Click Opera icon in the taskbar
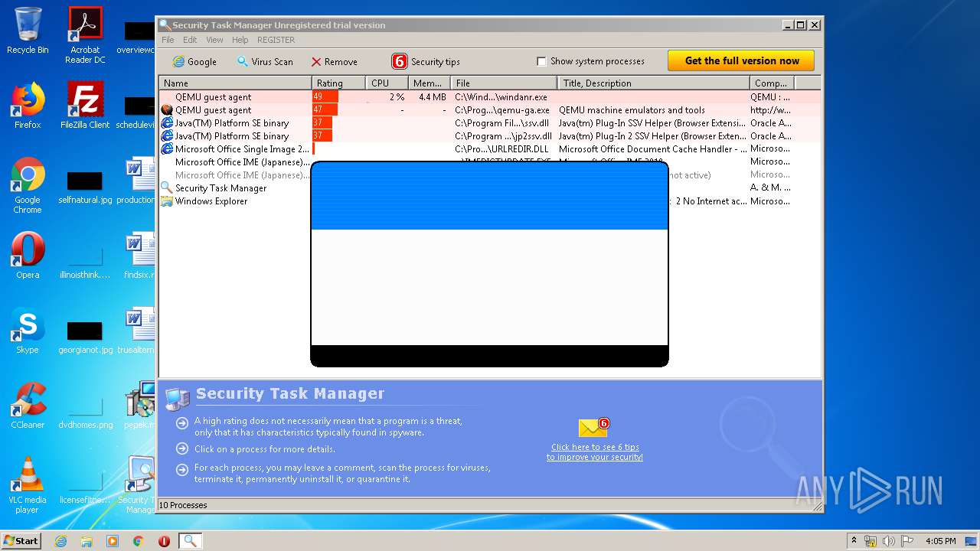980x551 pixels. (164, 541)
